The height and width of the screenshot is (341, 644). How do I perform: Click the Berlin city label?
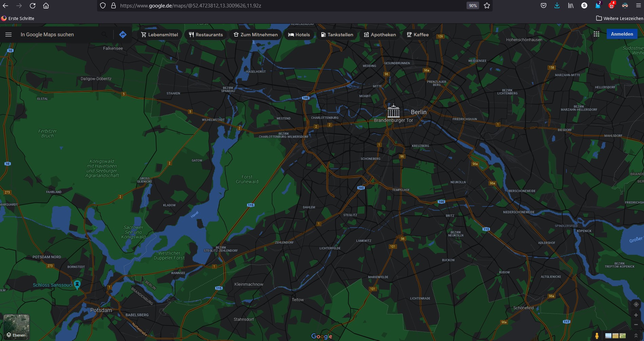(x=419, y=112)
